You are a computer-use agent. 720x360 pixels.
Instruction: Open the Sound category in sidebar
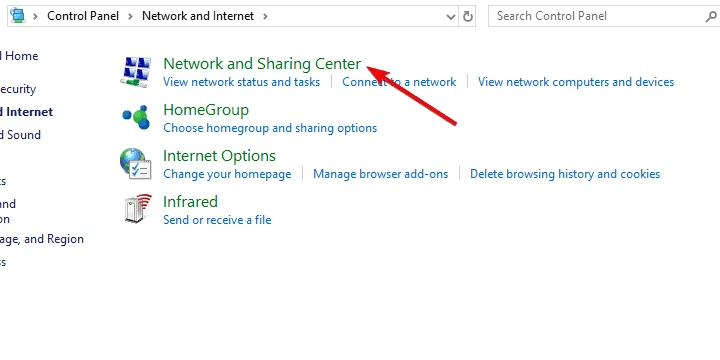(20, 135)
